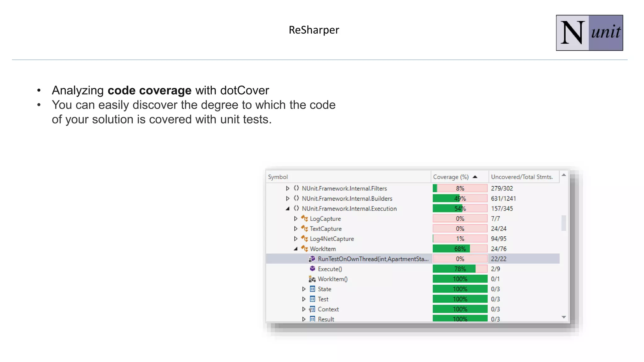Click the 631/1241 statements value
Screen dimensions: 644x362
(x=503, y=198)
